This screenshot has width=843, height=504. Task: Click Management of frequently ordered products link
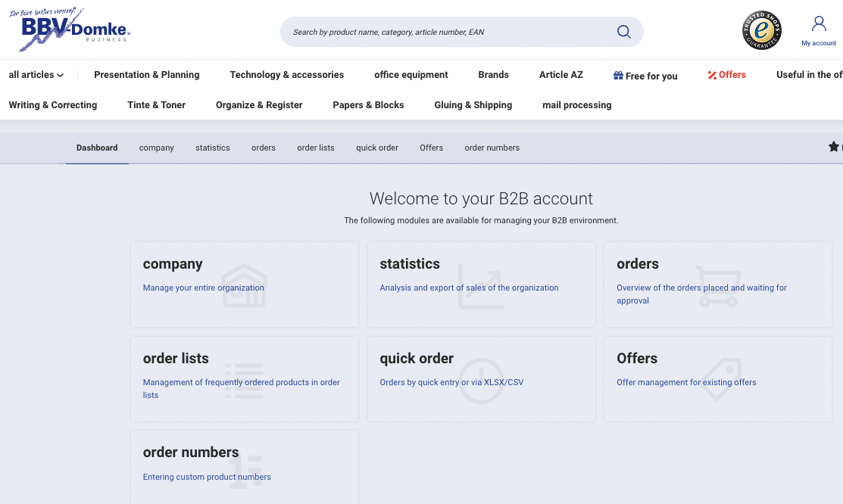click(x=242, y=388)
